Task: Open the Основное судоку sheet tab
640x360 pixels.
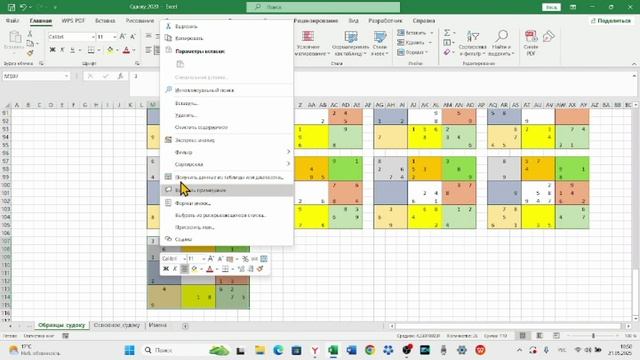Action: click(117, 325)
